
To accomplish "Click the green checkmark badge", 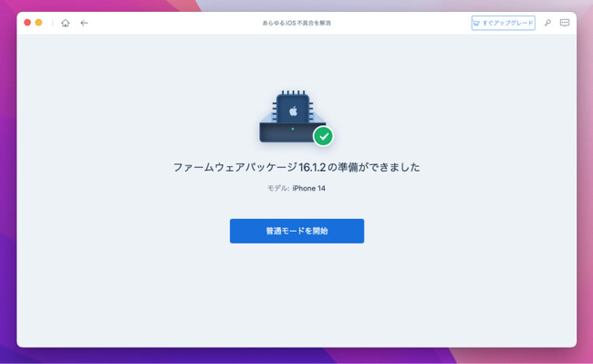I will (x=323, y=136).
